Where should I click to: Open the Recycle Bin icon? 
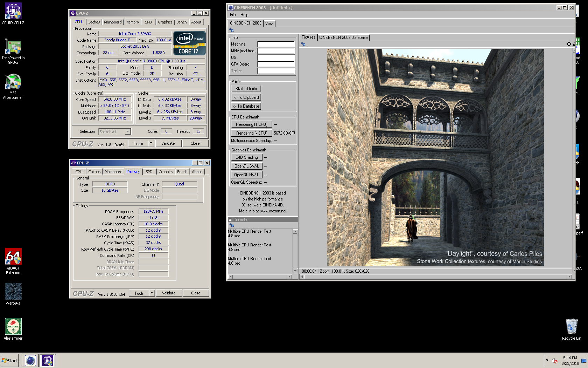tap(572, 329)
